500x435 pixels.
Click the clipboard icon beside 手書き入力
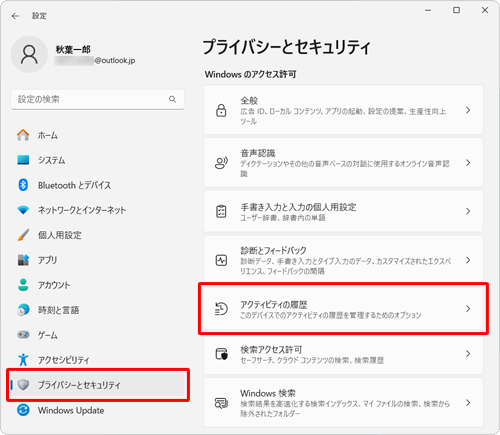click(221, 211)
